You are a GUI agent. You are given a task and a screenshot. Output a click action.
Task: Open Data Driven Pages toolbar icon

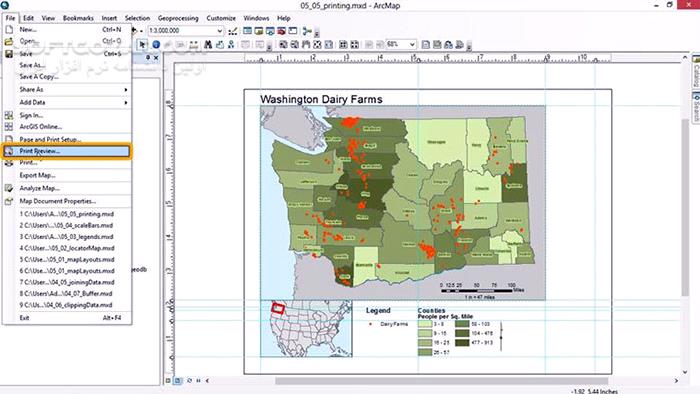[x=459, y=44]
